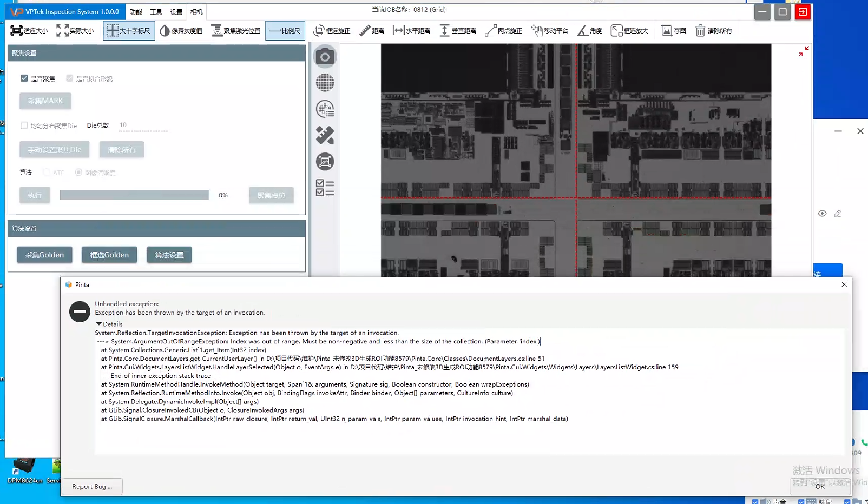
Task: Click 采集Golden button
Action: pos(44,255)
